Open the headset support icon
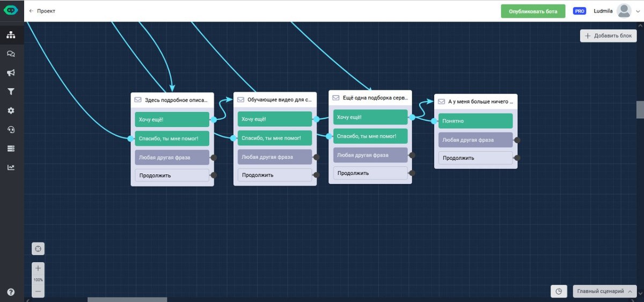 11,130
